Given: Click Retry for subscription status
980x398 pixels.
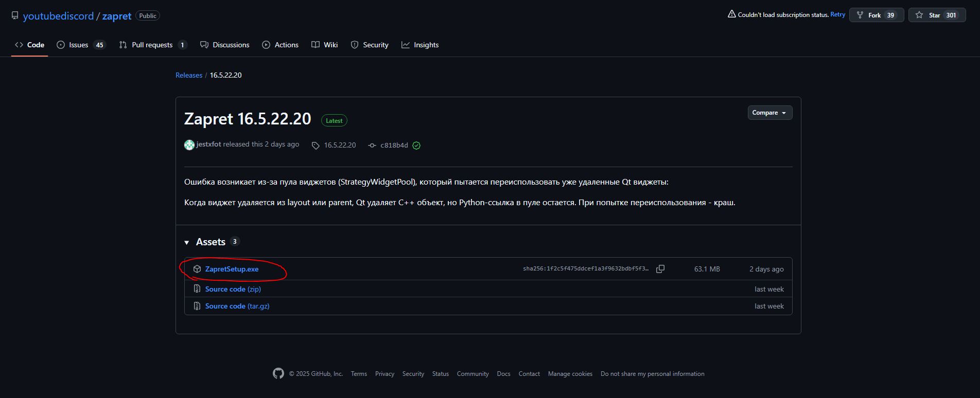Looking at the screenshot, I should [x=838, y=14].
